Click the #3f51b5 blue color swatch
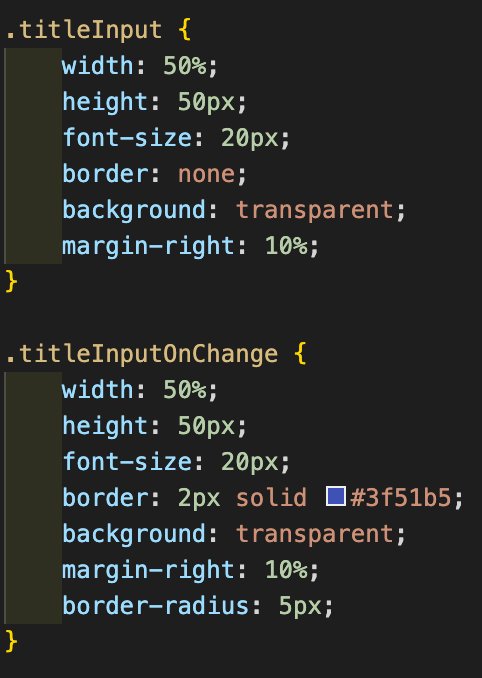482x678 pixels. pyautogui.click(x=335, y=496)
